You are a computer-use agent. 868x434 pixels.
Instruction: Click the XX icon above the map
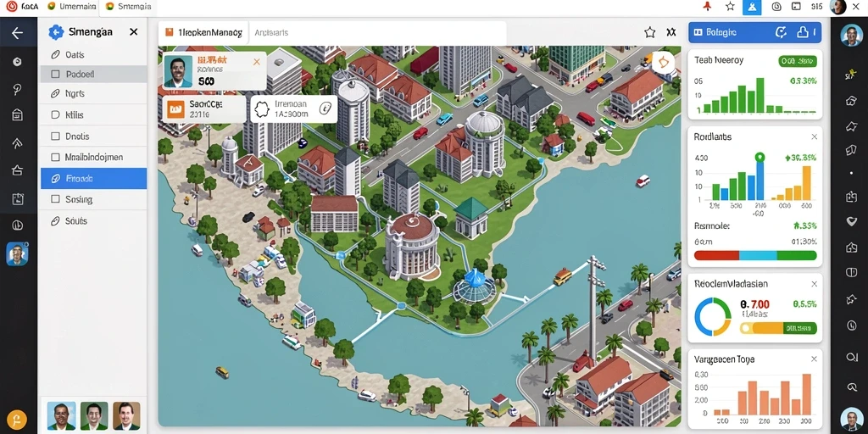click(671, 33)
